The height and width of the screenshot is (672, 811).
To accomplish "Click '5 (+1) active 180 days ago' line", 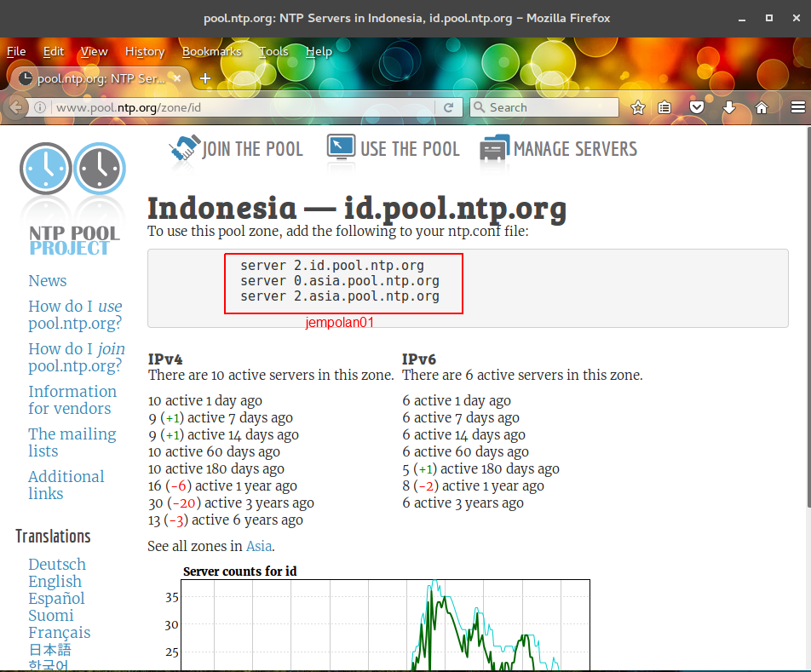I will coord(481,468).
